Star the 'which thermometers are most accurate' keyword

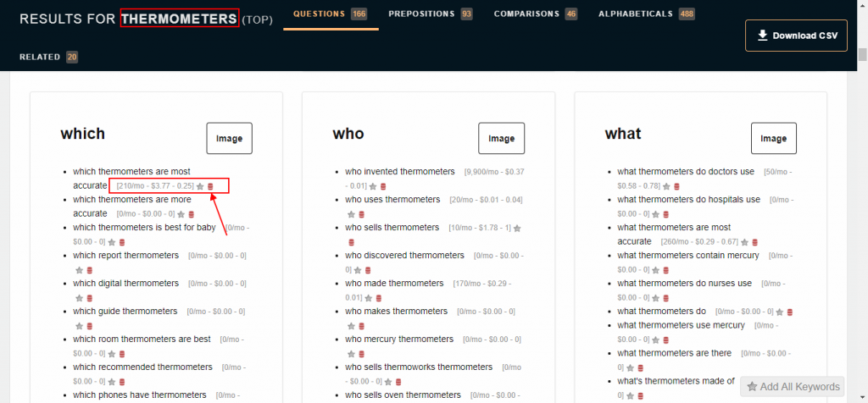[200, 186]
